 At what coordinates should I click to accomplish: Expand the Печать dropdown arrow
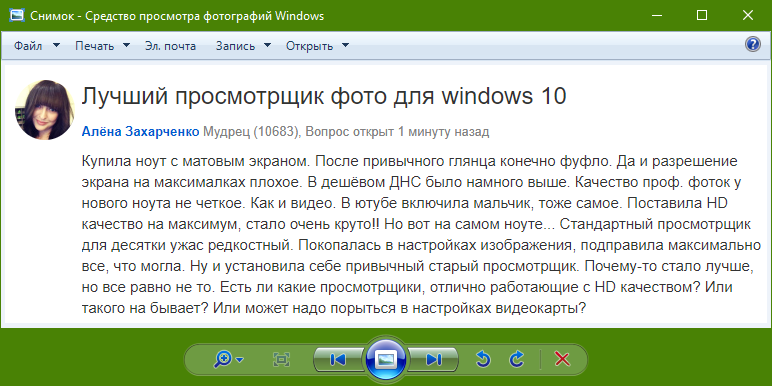(127, 45)
